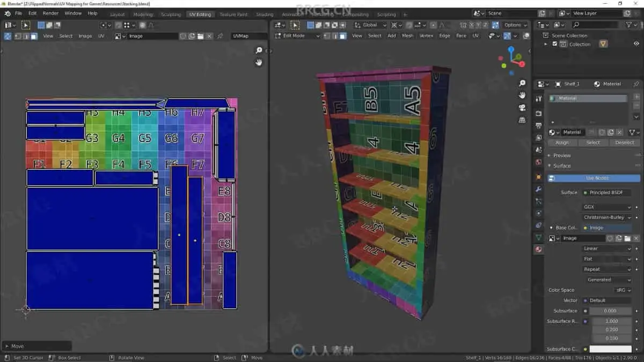Click the 2D cursor crosshair in UV editor

point(26,309)
